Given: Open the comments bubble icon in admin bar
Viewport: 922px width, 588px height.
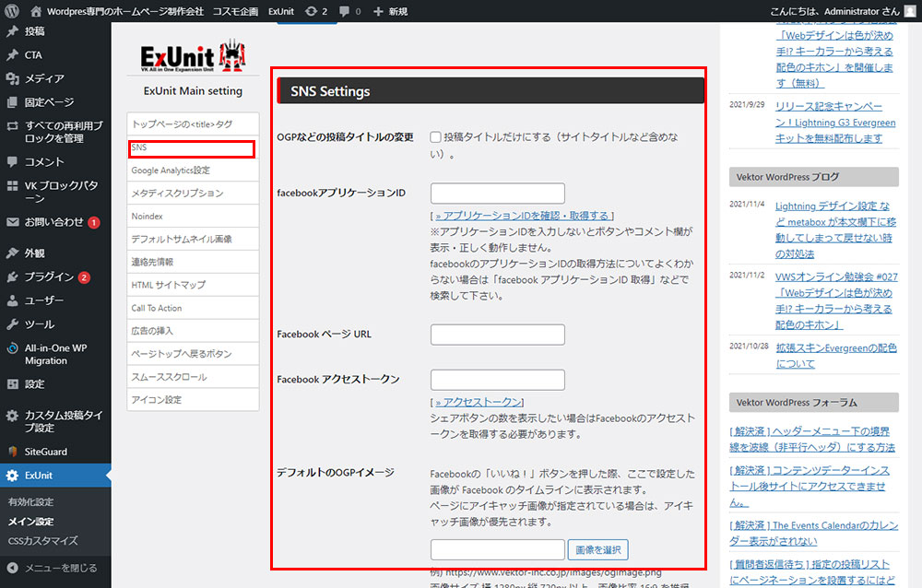Looking at the screenshot, I should (349, 11).
